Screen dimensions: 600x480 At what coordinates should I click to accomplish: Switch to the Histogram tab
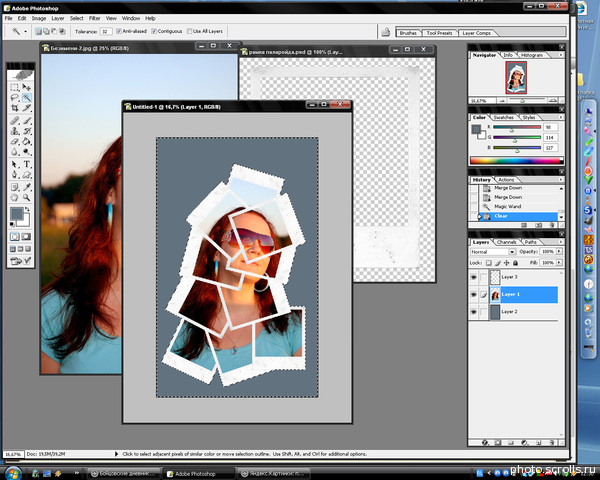click(532, 55)
